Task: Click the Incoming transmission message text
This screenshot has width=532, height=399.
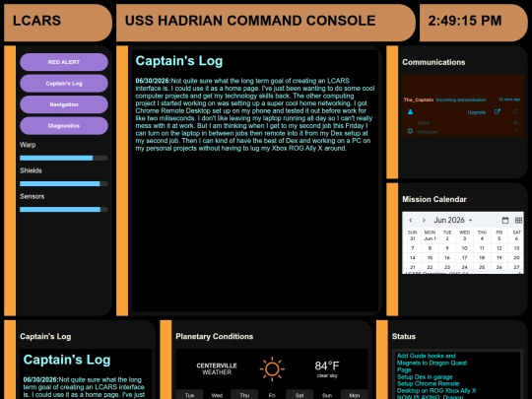Action: tap(461, 100)
